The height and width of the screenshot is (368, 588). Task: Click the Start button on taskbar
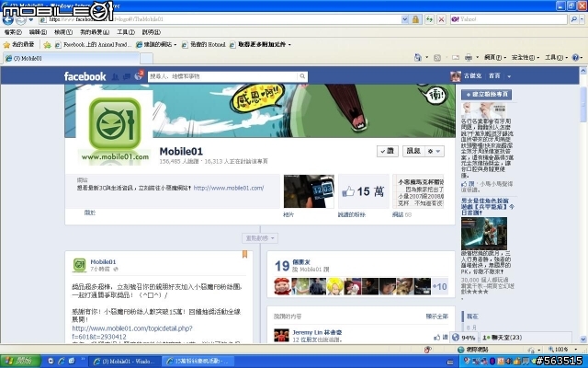coord(20,362)
